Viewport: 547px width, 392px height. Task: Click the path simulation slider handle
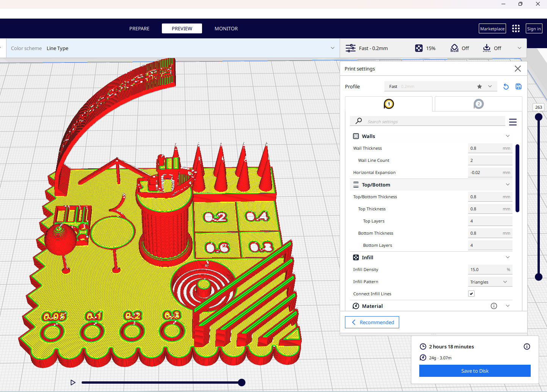coord(242,383)
